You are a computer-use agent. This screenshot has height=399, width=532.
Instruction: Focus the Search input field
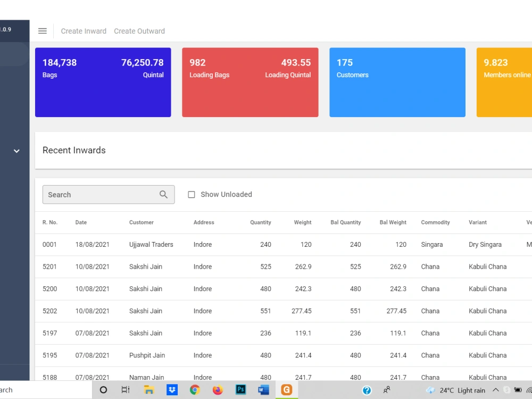pos(109,194)
